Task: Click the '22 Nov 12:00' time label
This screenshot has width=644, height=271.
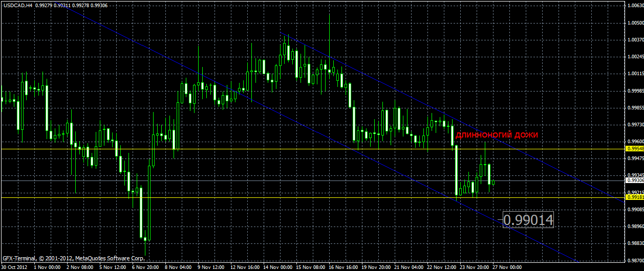Action: [441, 267]
